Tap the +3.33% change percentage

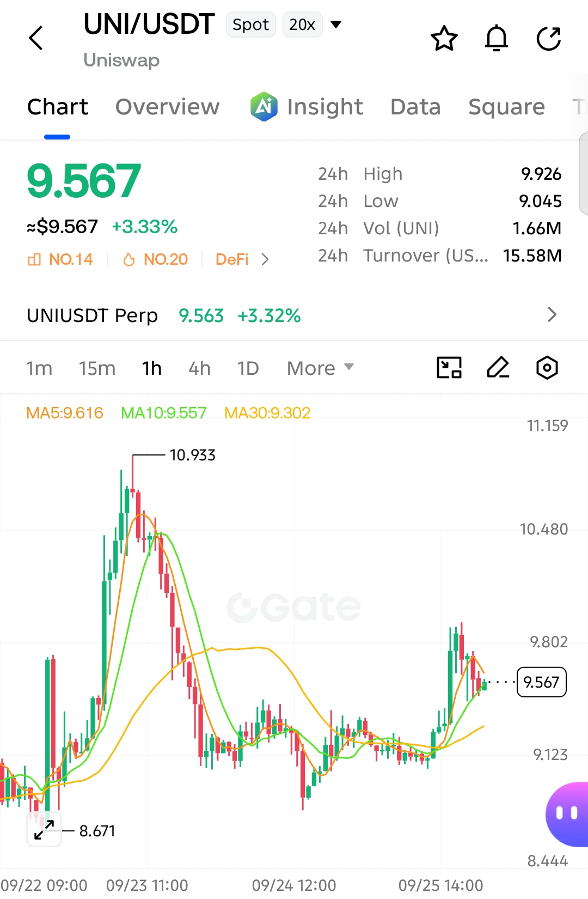point(145,227)
